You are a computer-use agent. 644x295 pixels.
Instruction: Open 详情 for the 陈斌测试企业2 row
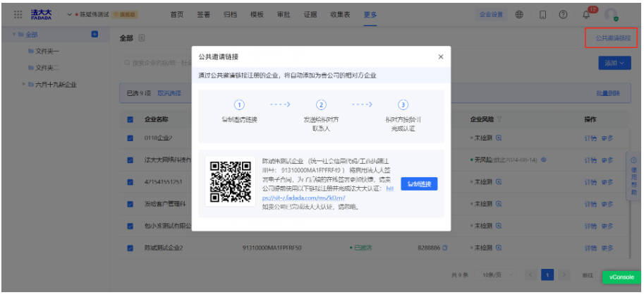click(x=590, y=248)
